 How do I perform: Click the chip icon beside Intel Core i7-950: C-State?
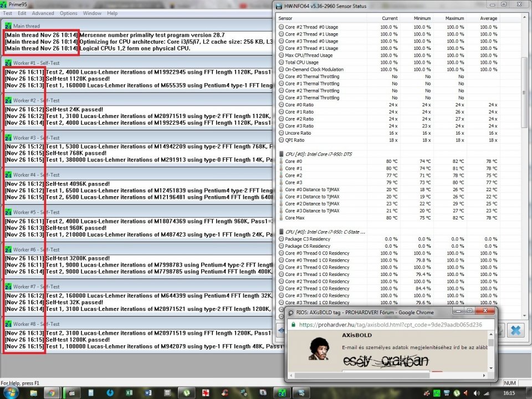coord(281,232)
